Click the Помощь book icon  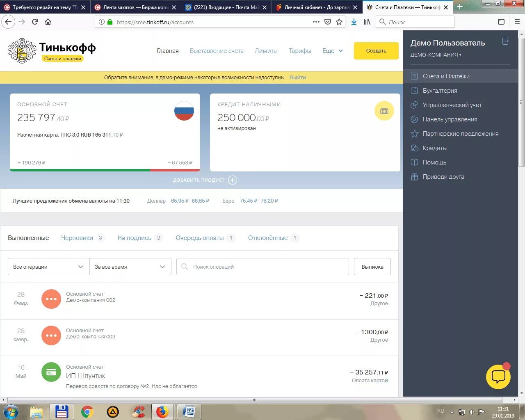coord(415,162)
